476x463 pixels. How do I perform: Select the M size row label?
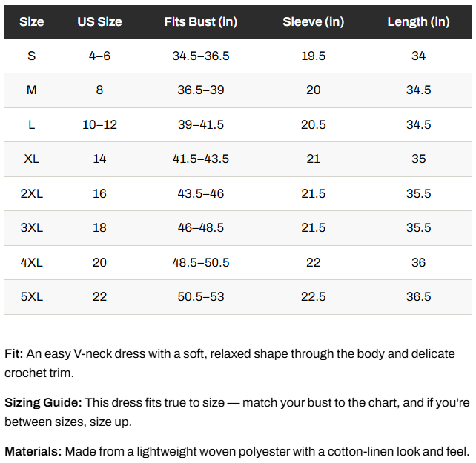[x=32, y=90]
